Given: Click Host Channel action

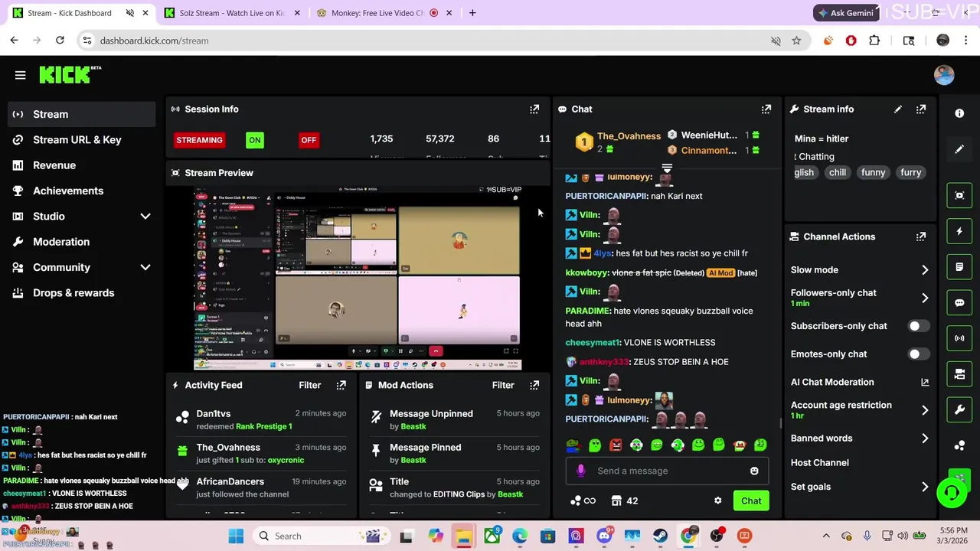Looking at the screenshot, I should (819, 463).
